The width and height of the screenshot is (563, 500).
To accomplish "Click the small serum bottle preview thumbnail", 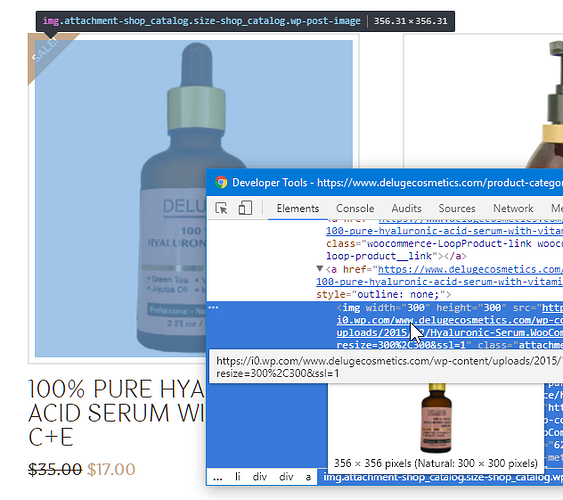I will pyautogui.click(x=436, y=418).
